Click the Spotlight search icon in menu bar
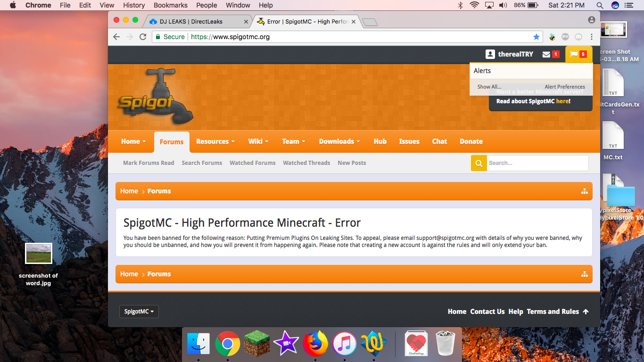 pos(600,5)
